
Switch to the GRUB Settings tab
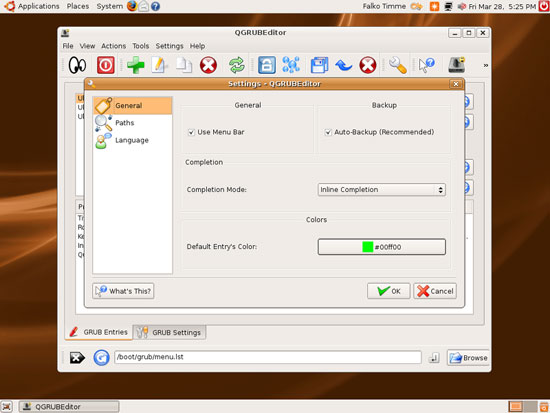click(170, 332)
